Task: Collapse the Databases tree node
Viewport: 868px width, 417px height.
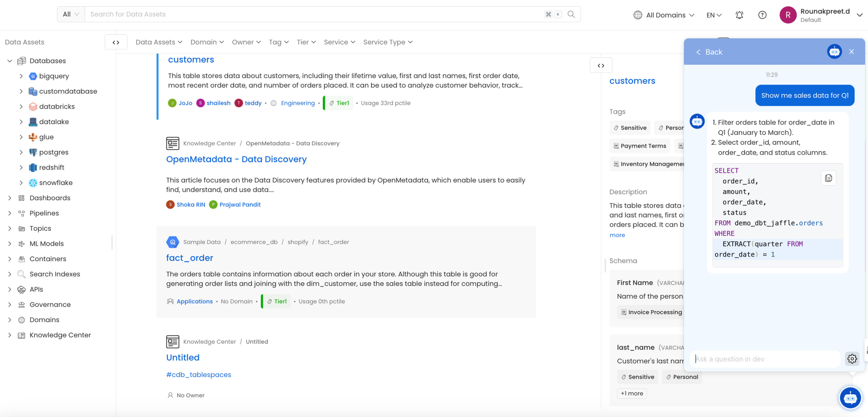Action: 10,61
